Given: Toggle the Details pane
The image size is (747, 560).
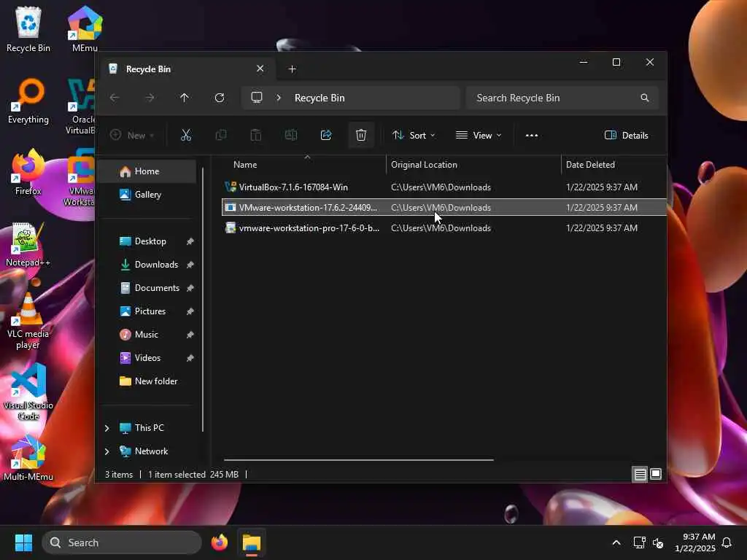Looking at the screenshot, I should coord(626,135).
